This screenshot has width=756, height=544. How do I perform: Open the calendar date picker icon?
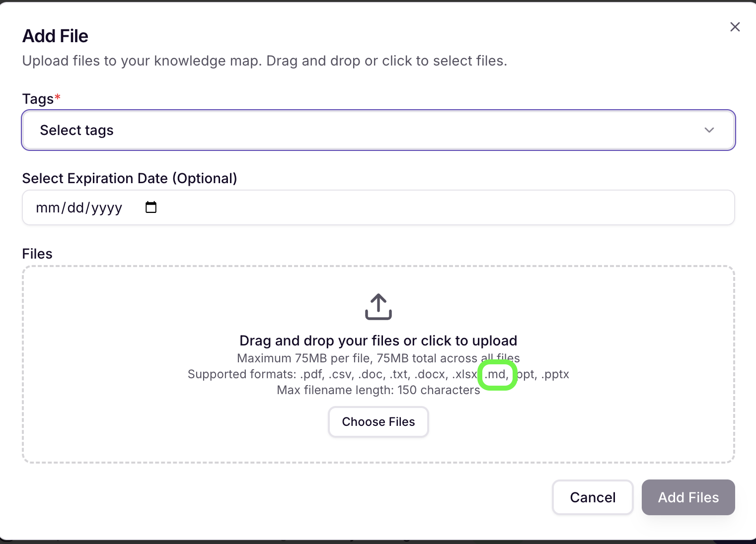[x=151, y=207]
